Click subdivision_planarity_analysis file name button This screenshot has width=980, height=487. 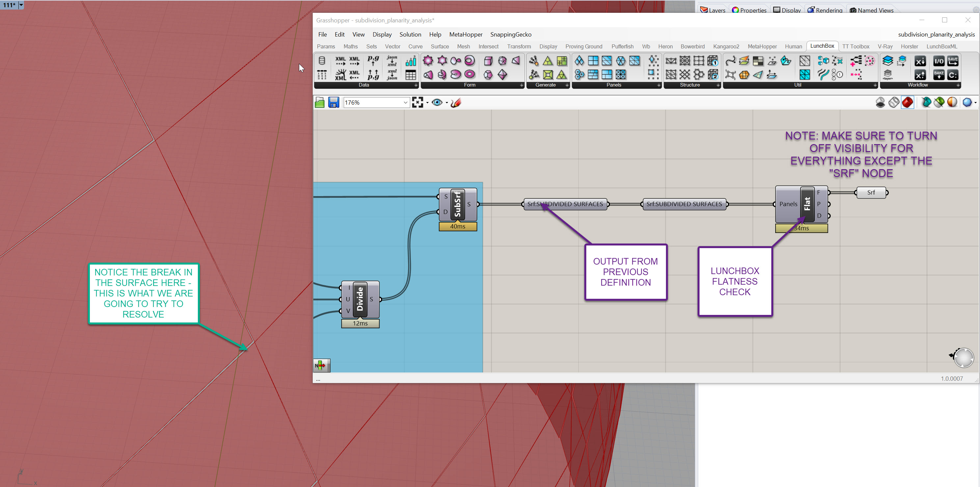[x=936, y=35]
